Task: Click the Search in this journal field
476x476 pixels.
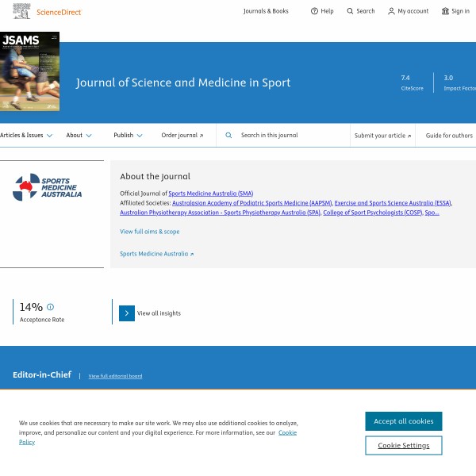Action: click(x=290, y=136)
